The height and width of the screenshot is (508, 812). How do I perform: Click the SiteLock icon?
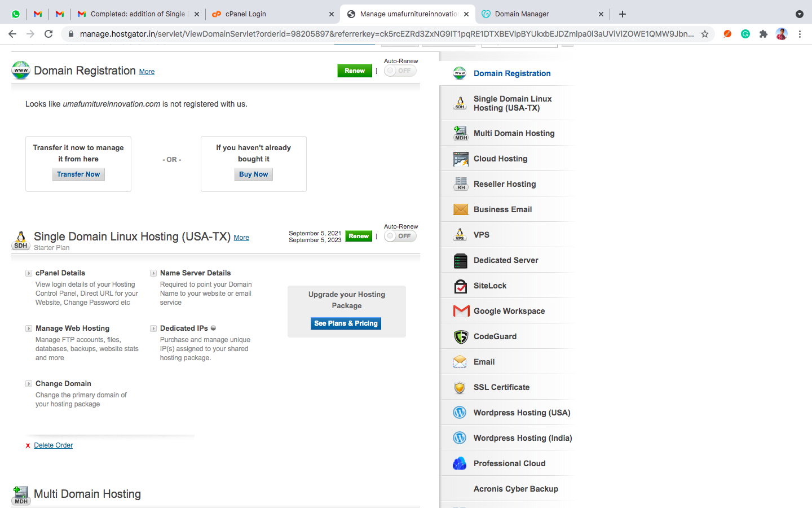[x=461, y=286]
